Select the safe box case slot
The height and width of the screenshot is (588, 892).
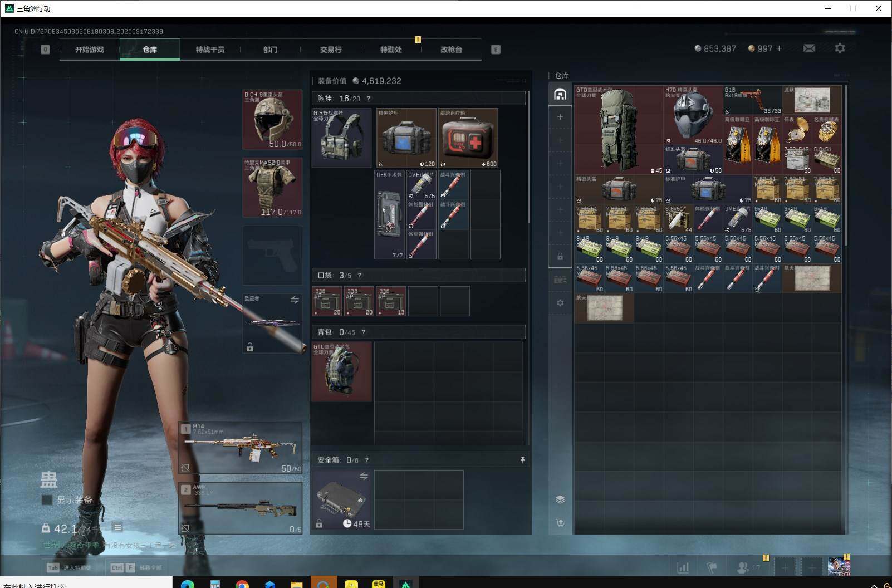(342, 499)
